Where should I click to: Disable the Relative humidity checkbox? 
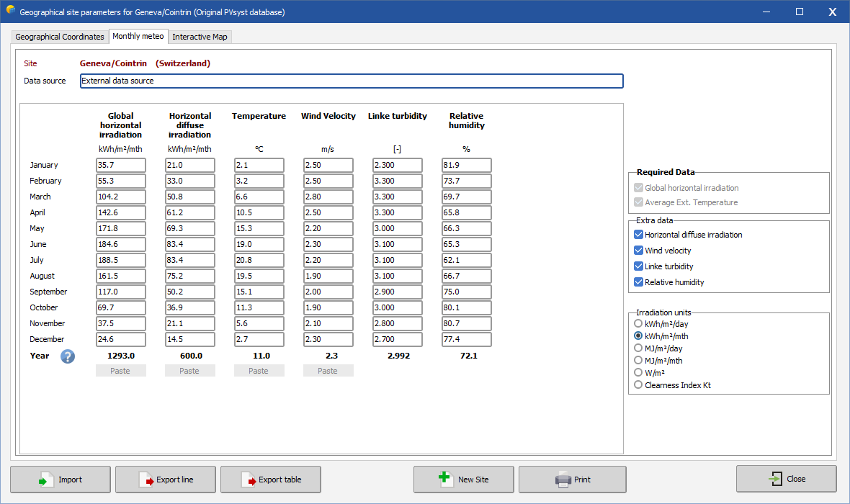[x=638, y=282]
